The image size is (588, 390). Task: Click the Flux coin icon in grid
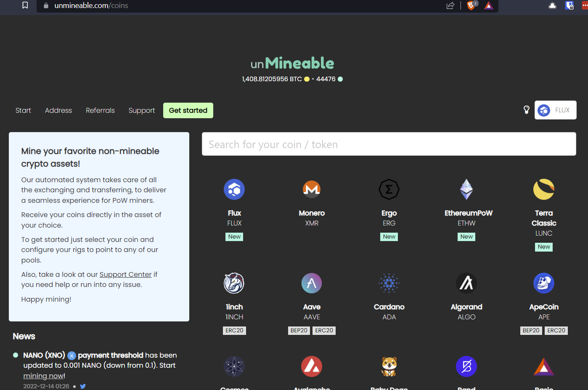pyautogui.click(x=234, y=189)
